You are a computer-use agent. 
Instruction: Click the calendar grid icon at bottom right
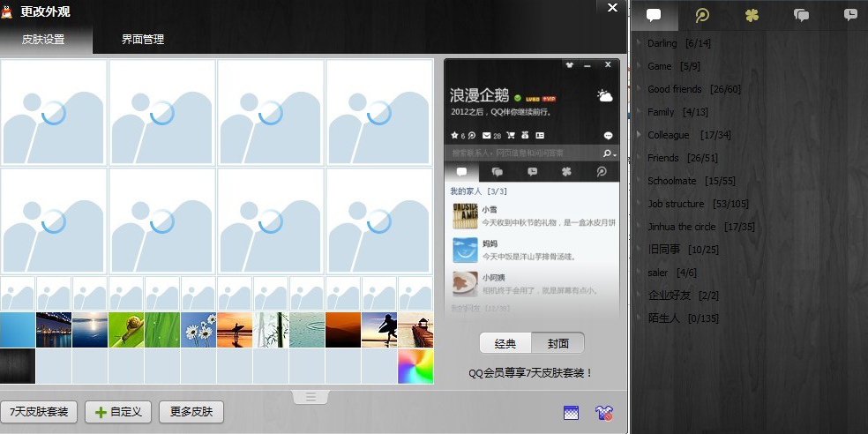pos(571,413)
